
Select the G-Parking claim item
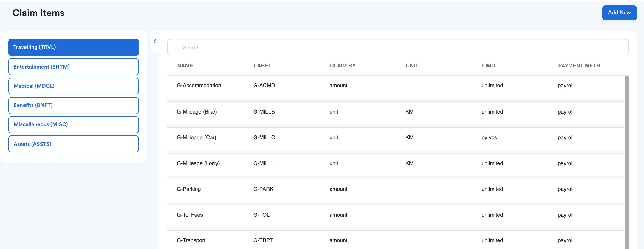(396, 189)
